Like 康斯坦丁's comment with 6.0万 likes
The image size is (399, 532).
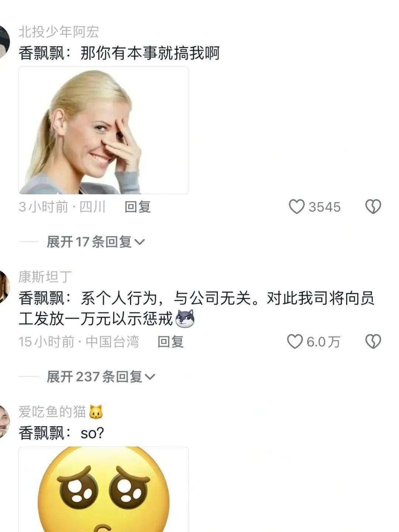point(295,342)
